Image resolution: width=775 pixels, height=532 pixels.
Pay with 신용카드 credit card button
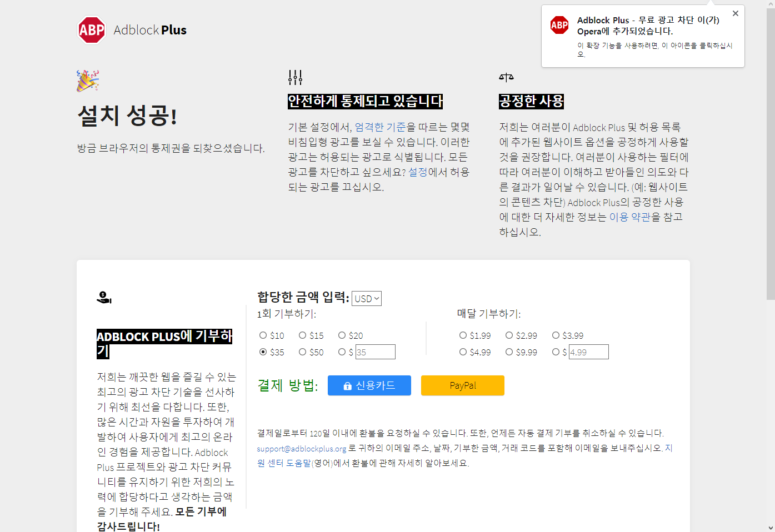(369, 385)
